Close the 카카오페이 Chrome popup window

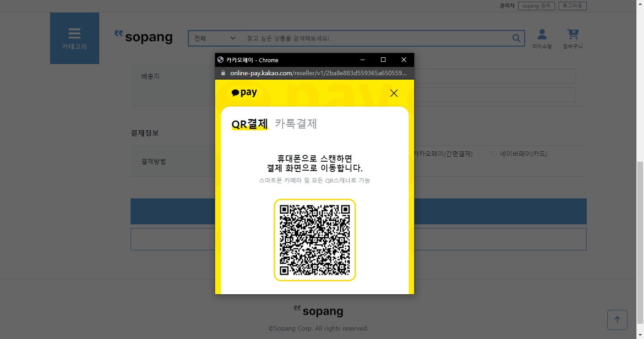coord(404,60)
